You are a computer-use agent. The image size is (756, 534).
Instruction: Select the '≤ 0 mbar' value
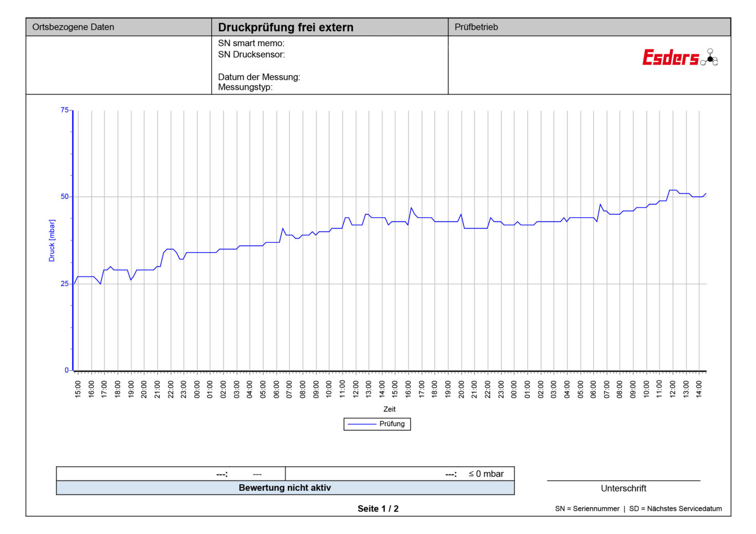[x=486, y=474]
